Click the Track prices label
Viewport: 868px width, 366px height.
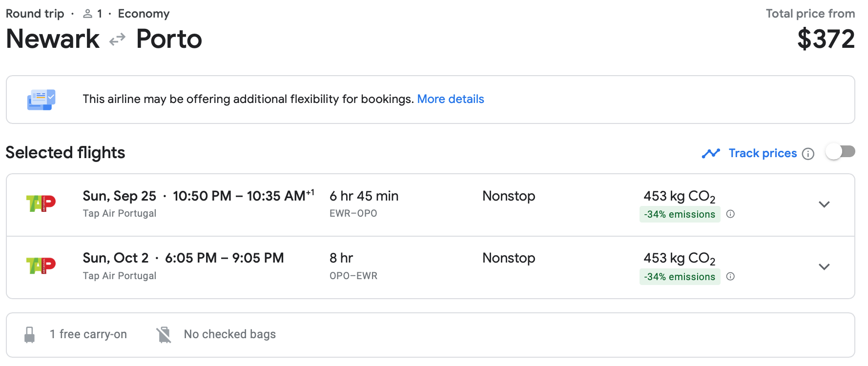click(x=763, y=153)
